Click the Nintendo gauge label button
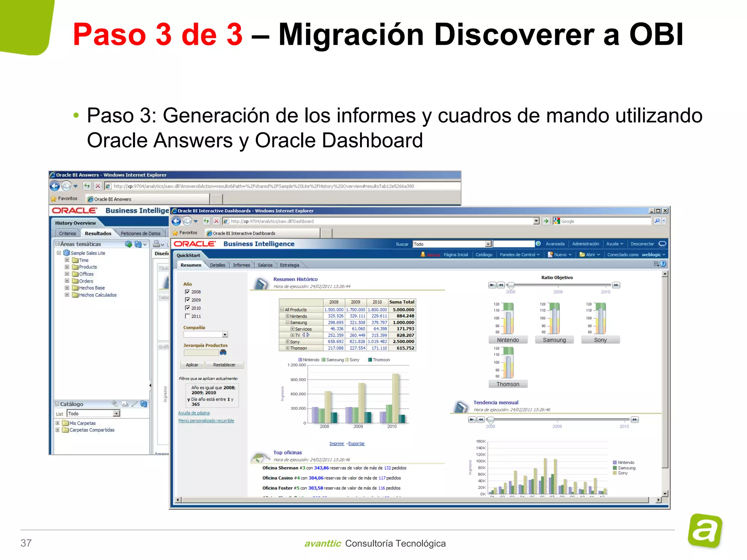 508,340
